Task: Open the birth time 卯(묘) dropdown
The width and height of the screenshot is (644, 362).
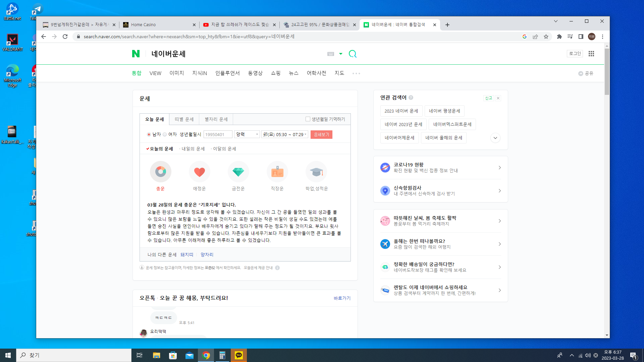Action: point(285,134)
